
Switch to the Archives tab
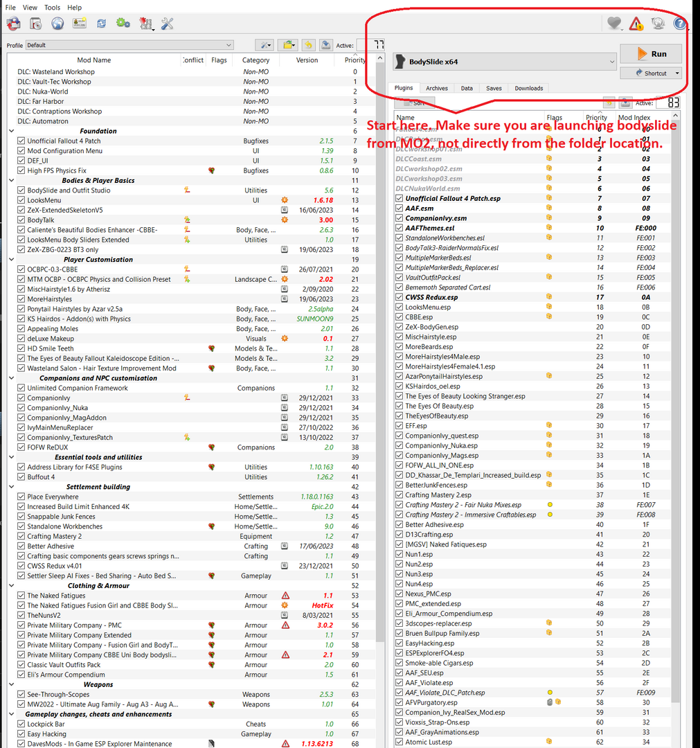[x=437, y=88]
